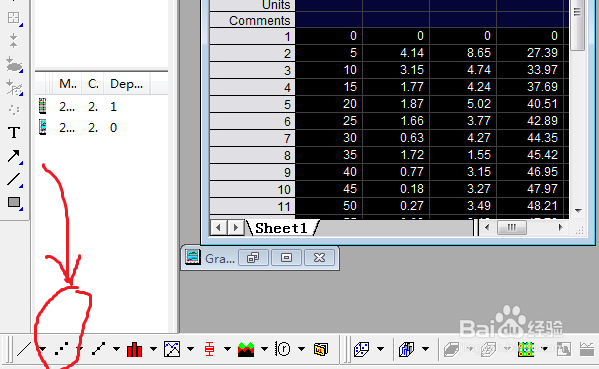Expand the multi-curve graph dropdown arrow
The width and height of the screenshot is (599, 369).
190,349
